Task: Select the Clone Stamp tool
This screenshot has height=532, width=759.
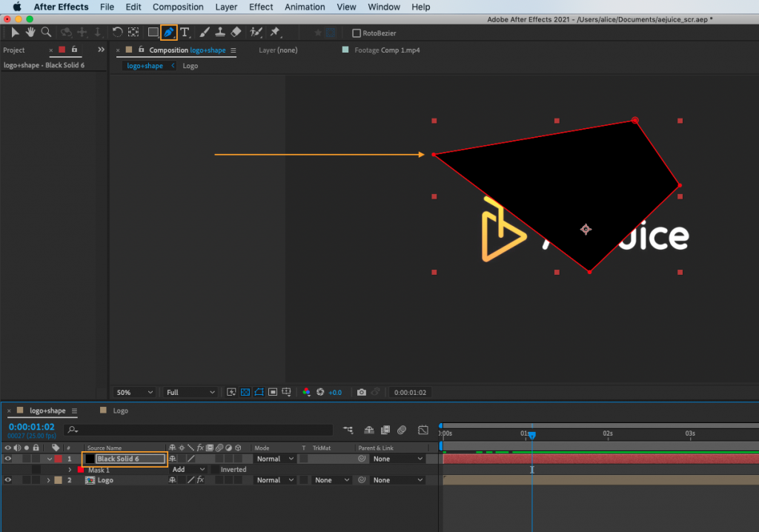Action: coord(222,32)
